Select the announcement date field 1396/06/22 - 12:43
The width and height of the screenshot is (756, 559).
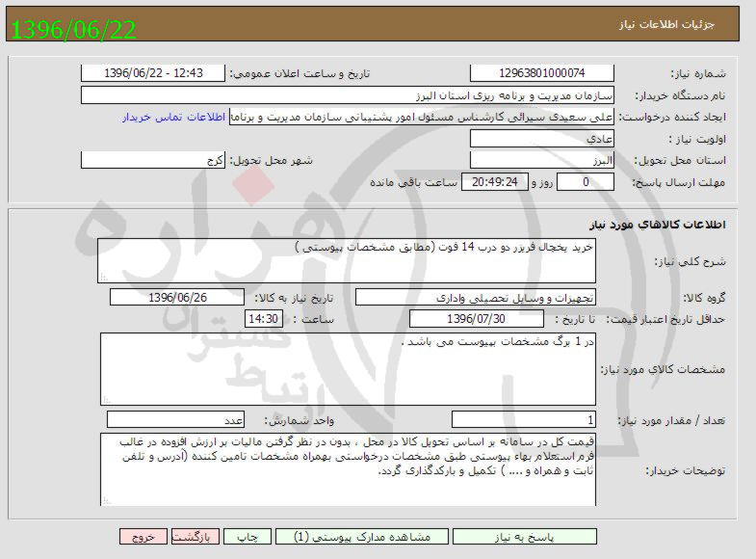coord(153,73)
